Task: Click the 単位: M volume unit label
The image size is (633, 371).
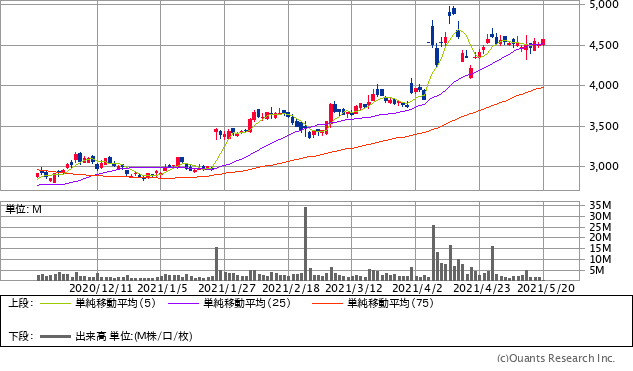Action: (23, 210)
